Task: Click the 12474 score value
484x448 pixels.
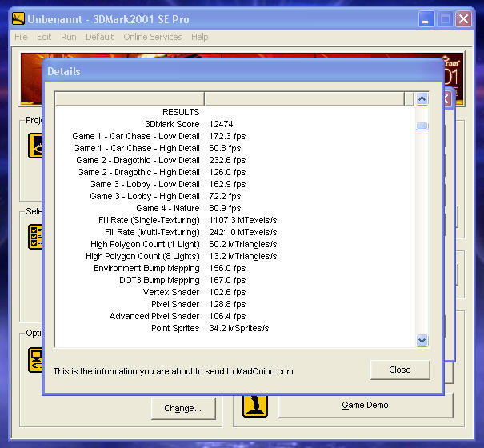Action: [221, 124]
